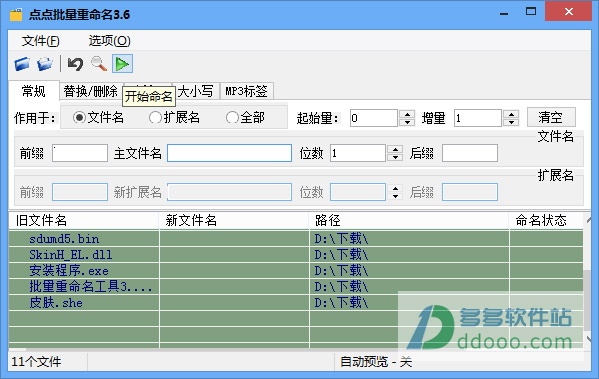Click the path cell of sdumd5.bin

pos(409,239)
